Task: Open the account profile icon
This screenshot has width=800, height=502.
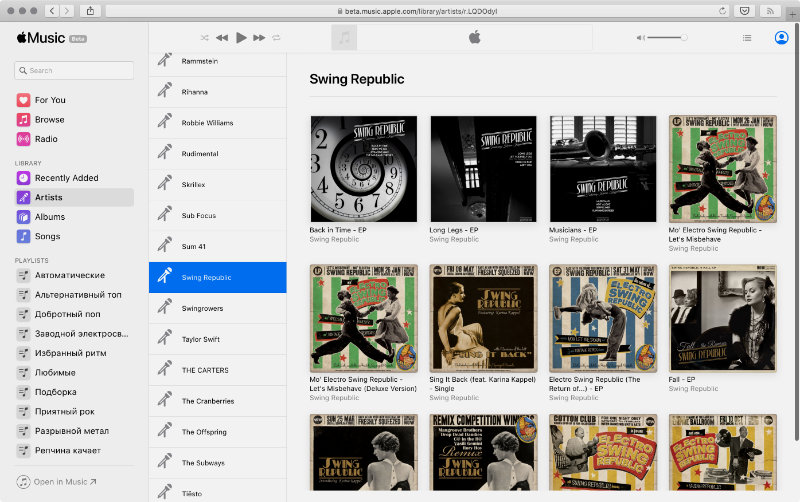Action: [x=781, y=38]
